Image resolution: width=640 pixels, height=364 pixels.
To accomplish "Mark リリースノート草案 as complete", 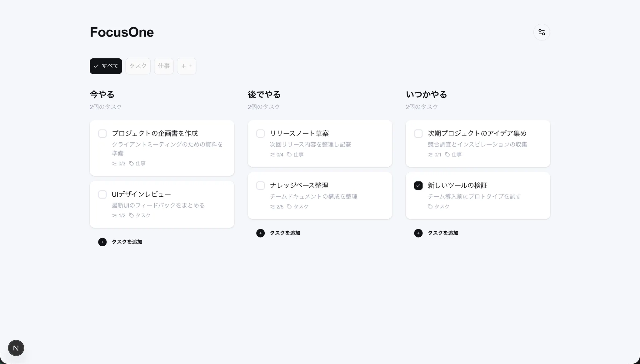I will click(x=260, y=133).
